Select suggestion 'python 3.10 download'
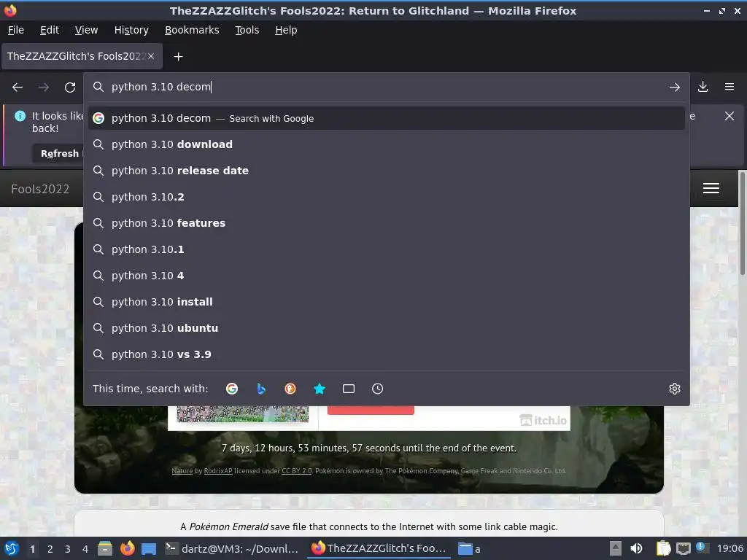 point(387,144)
